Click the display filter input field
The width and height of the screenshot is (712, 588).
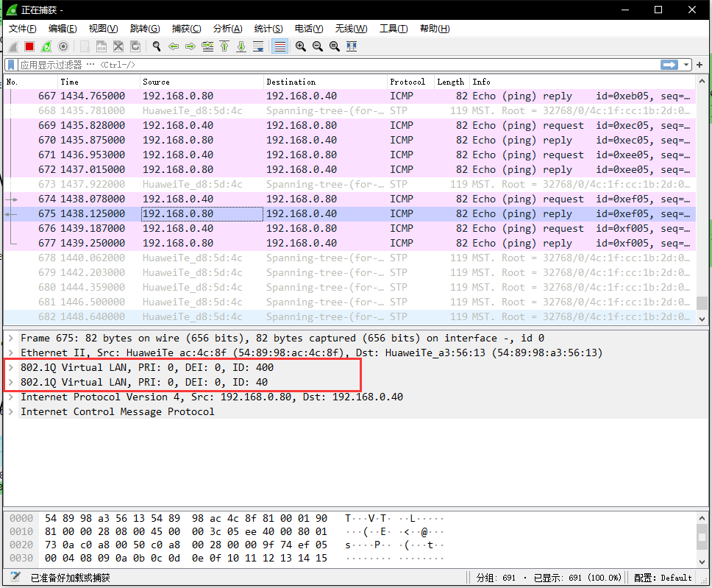click(338, 65)
